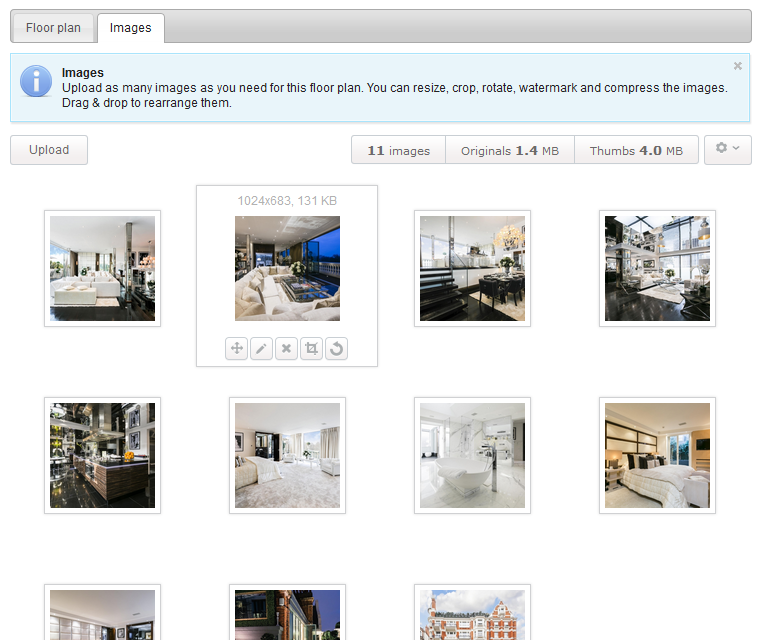Click the 11 images counter
The width and height of the screenshot is (760, 640).
(x=398, y=150)
